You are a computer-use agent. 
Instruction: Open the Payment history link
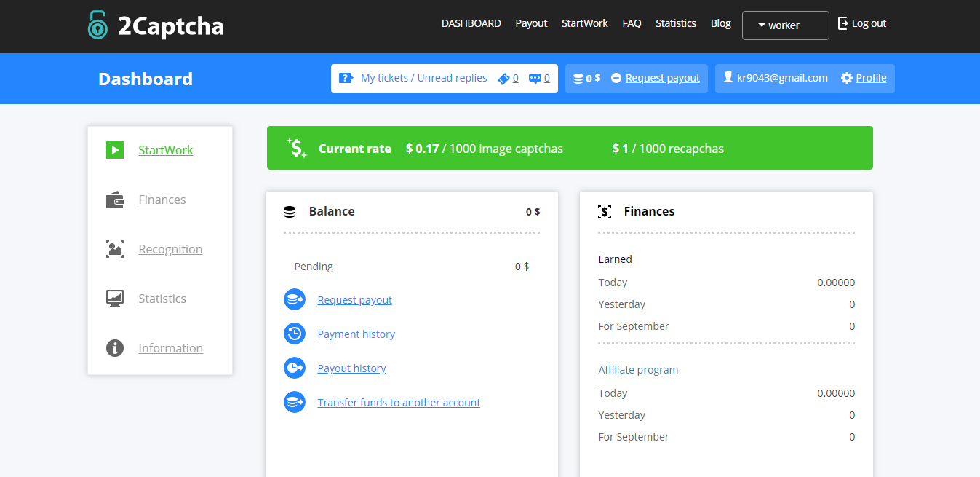point(356,334)
